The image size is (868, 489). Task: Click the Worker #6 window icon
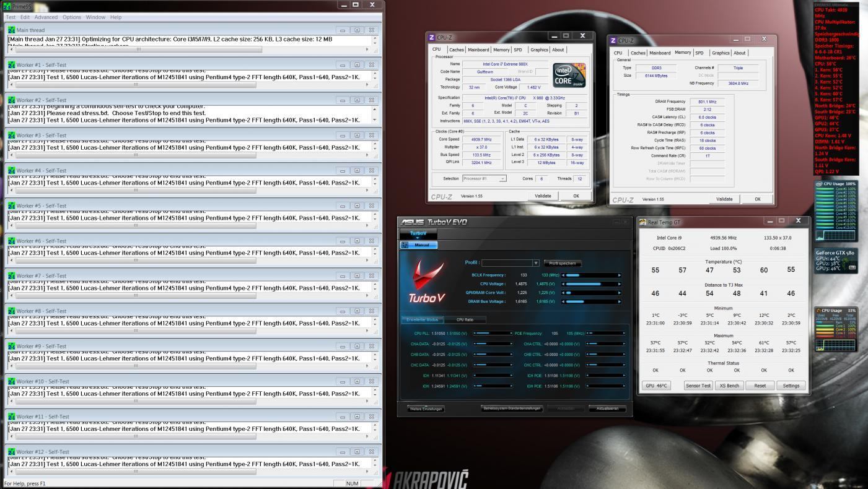(11, 241)
